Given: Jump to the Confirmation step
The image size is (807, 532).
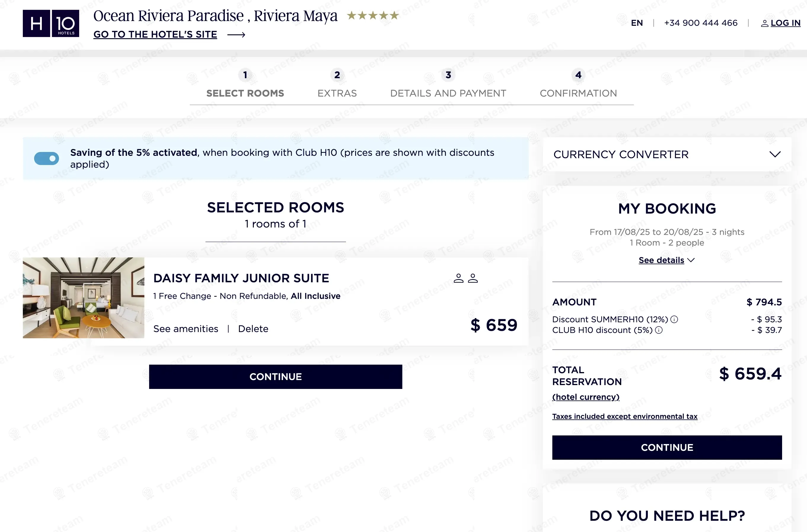Looking at the screenshot, I should coord(578,93).
